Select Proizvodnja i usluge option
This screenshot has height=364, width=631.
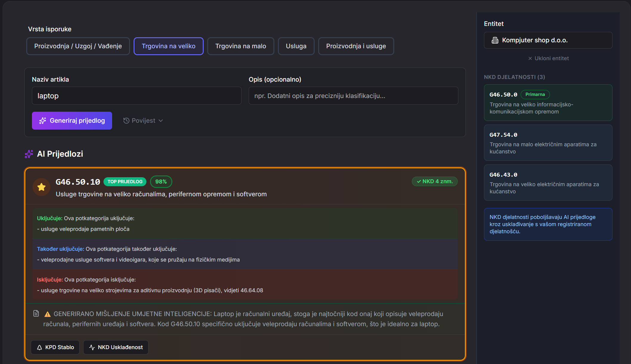point(356,46)
